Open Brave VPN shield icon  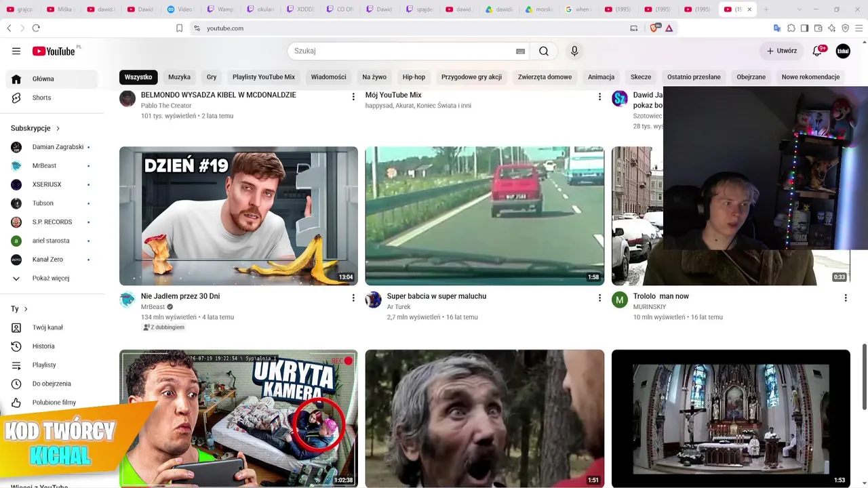(x=845, y=28)
